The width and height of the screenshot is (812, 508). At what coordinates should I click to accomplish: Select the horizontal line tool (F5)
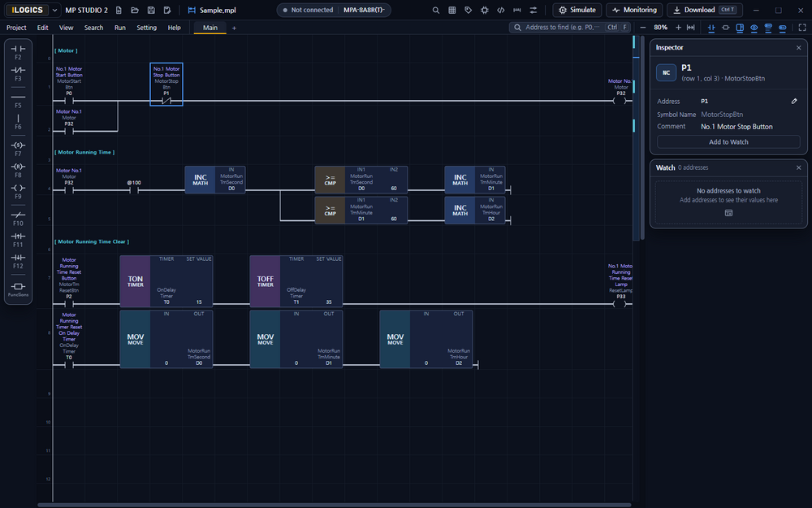18,101
